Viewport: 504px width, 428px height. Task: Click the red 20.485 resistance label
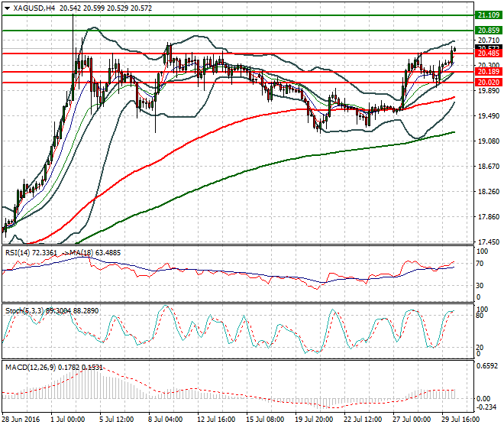(489, 53)
